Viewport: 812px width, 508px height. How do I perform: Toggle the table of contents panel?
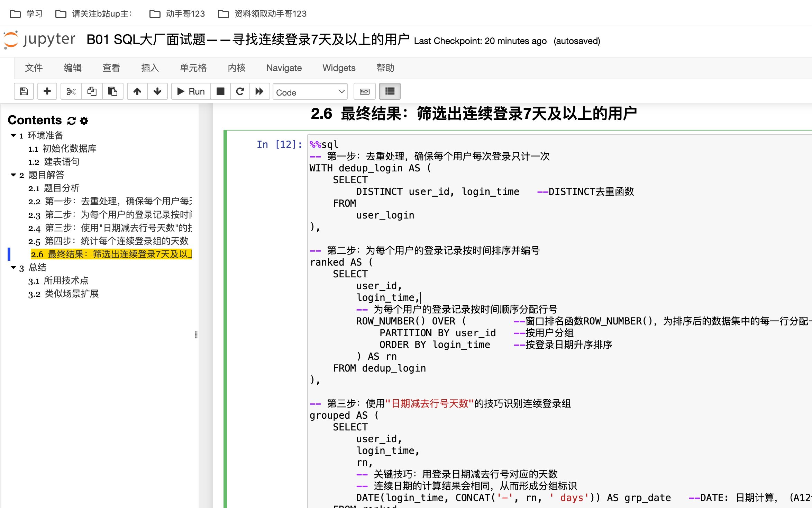click(390, 91)
